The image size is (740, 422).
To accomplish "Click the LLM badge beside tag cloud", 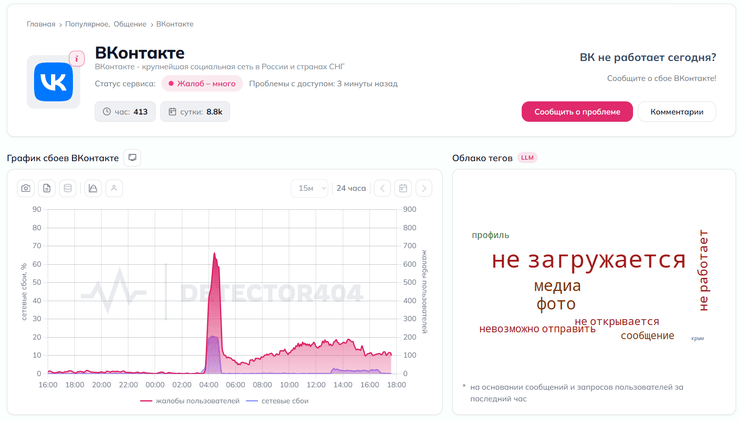I will (x=528, y=158).
